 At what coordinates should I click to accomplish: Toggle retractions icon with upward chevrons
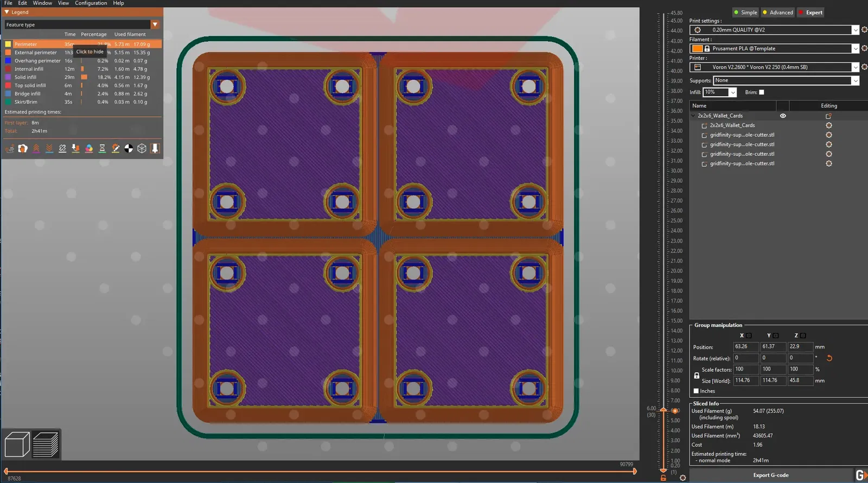click(x=36, y=149)
